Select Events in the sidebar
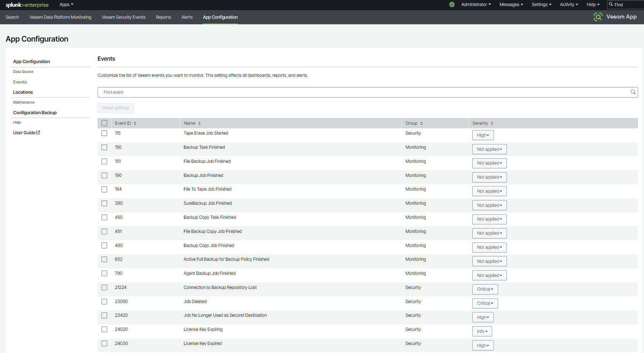 (20, 82)
